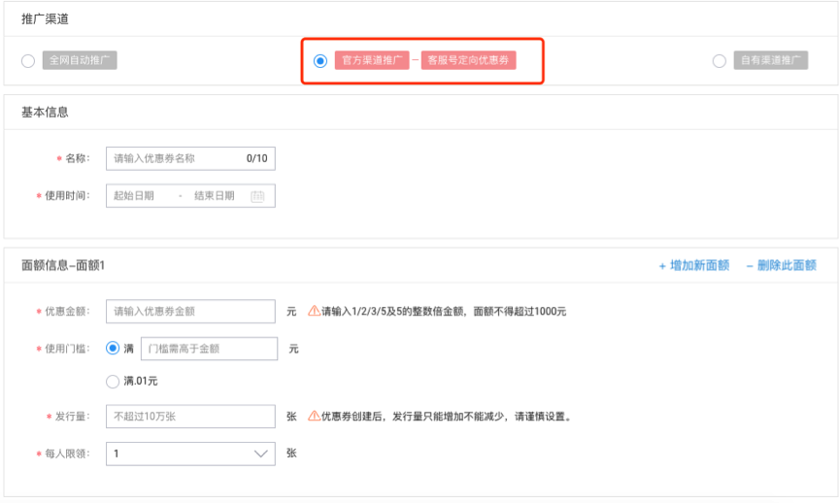
Task: Select the 满 threshold radio option
Action: (113, 348)
